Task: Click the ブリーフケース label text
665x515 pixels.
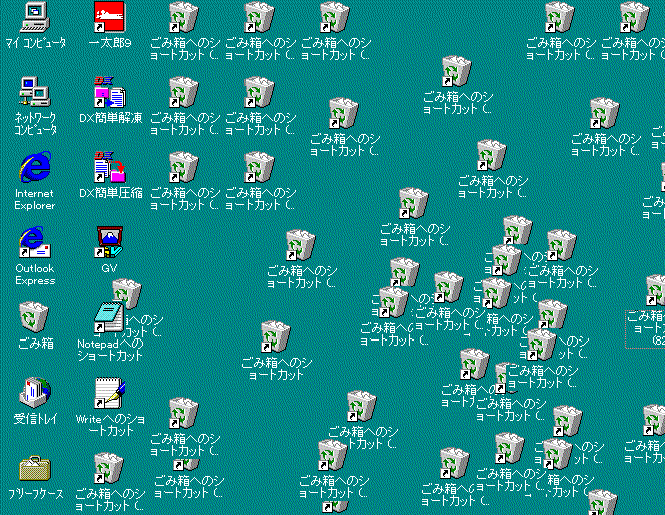Action: click(36, 494)
